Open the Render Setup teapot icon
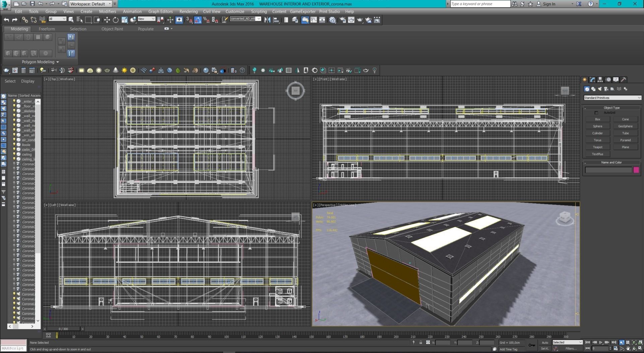 (x=342, y=20)
